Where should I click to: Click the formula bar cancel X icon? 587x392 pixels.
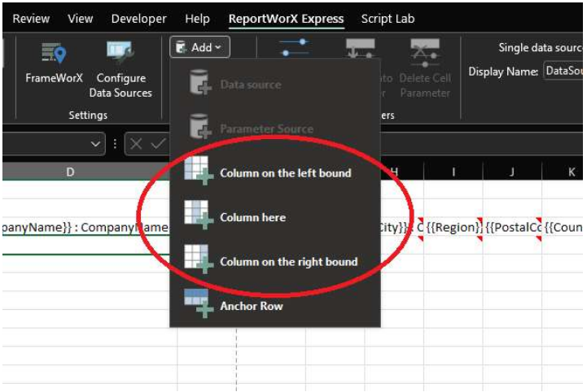tap(136, 144)
